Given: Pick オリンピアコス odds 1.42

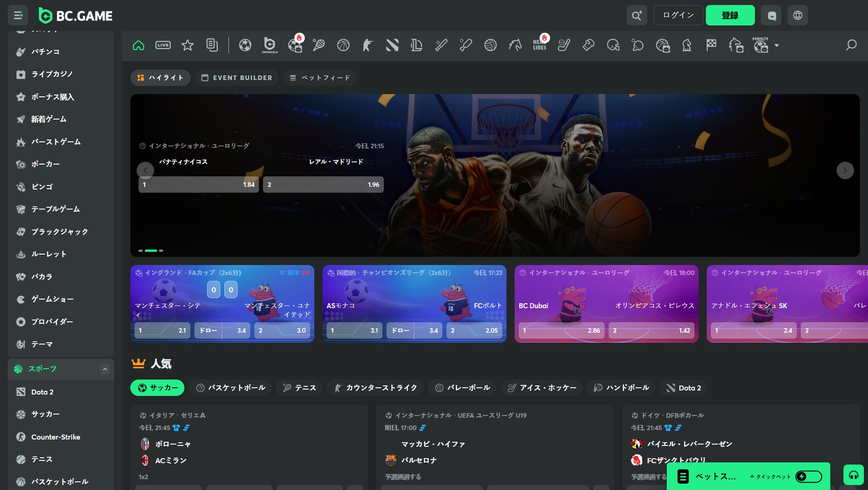Looking at the screenshot, I should (x=651, y=330).
